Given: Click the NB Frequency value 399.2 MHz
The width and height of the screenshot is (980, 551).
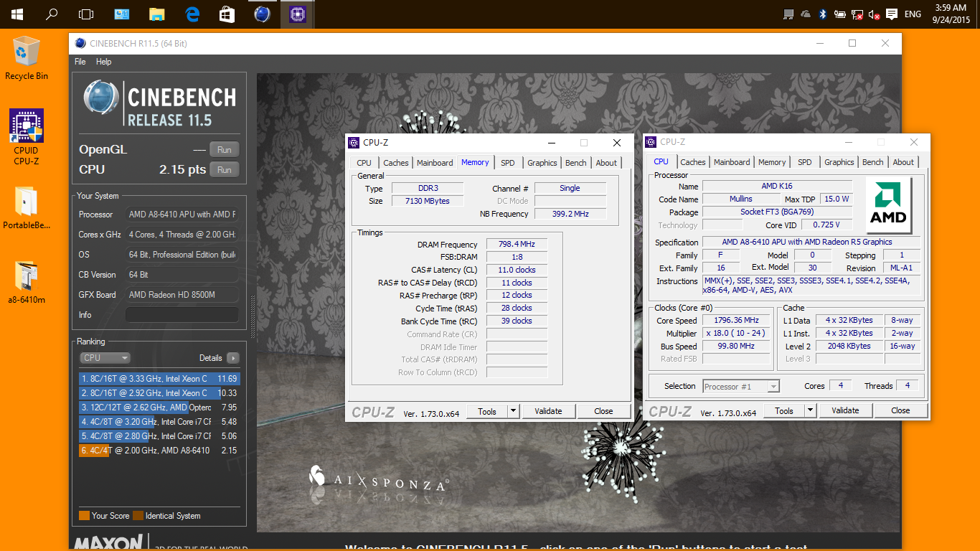Looking at the screenshot, I should 570,214.
